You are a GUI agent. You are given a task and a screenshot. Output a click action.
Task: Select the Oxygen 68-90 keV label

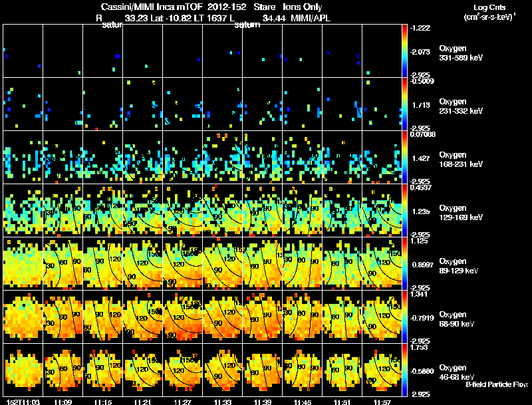click(457, 319)
